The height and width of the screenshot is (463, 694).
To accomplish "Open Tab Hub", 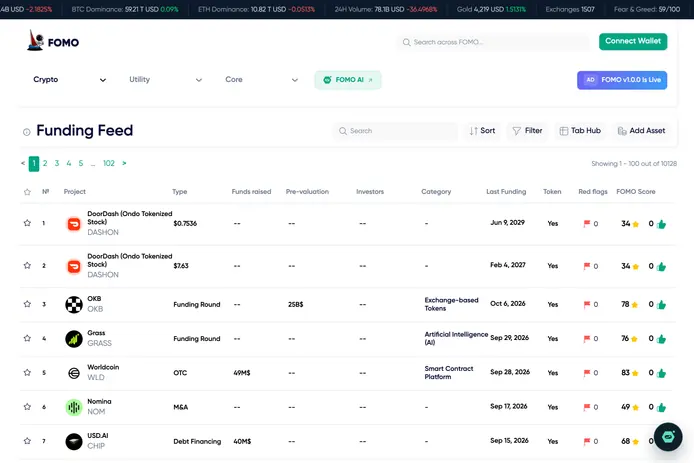I will point(580,131).
